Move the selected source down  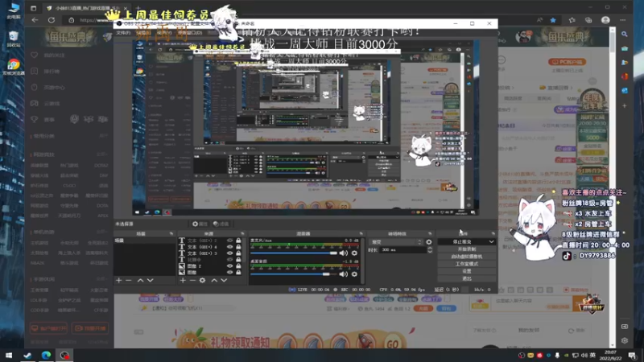224,280
